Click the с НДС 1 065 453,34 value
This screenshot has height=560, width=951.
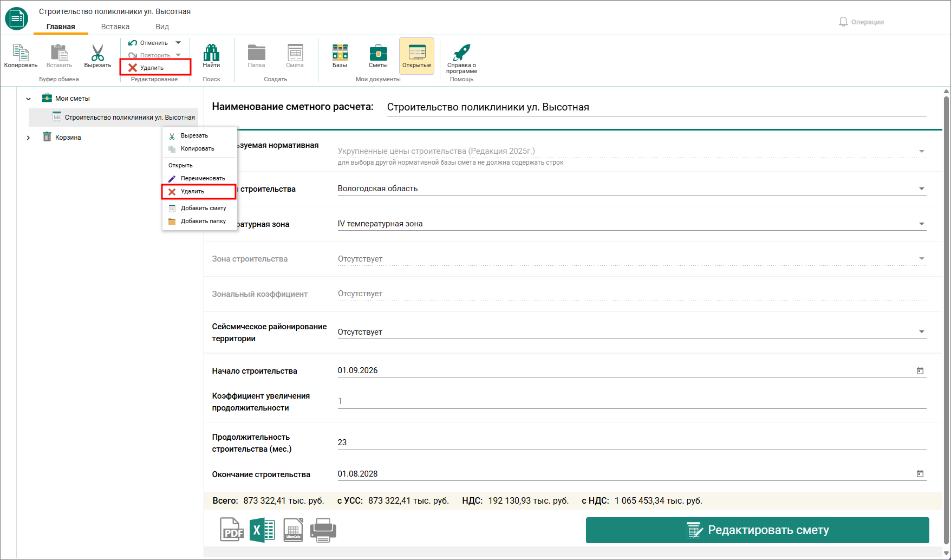(659, 500)
